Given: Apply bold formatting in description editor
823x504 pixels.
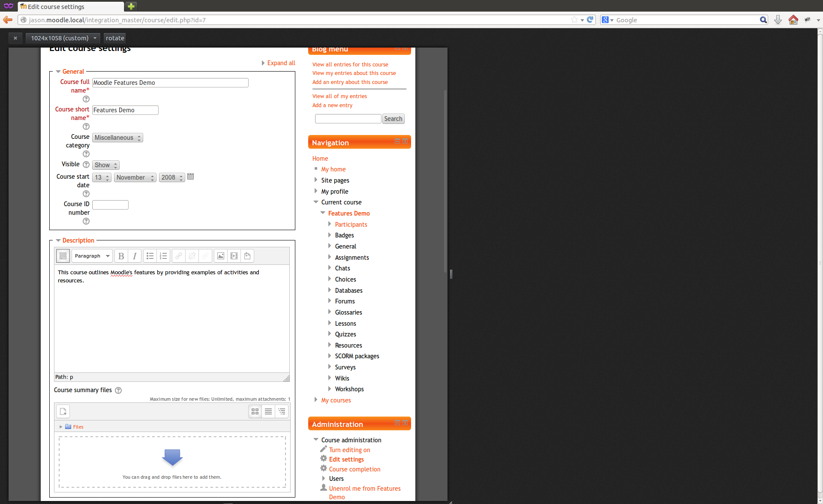Looking at the screenshot, I should pos(121,256).
